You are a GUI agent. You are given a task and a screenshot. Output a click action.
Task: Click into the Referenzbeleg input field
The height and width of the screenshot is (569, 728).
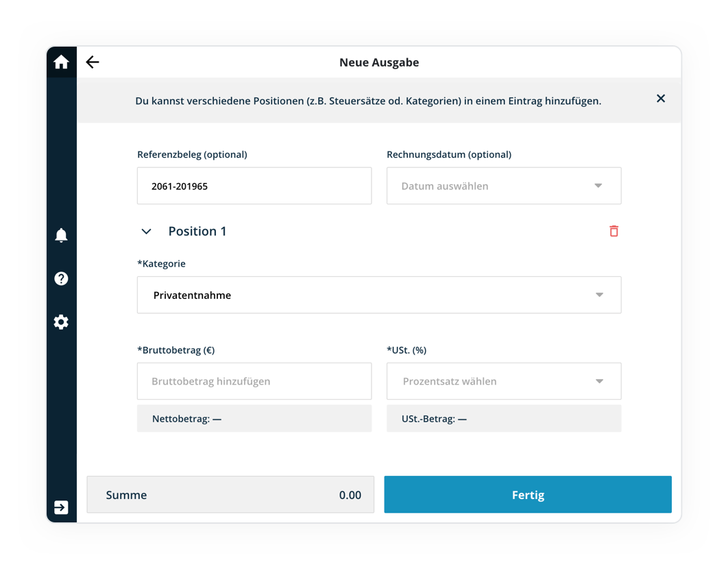tap(254, 186)
